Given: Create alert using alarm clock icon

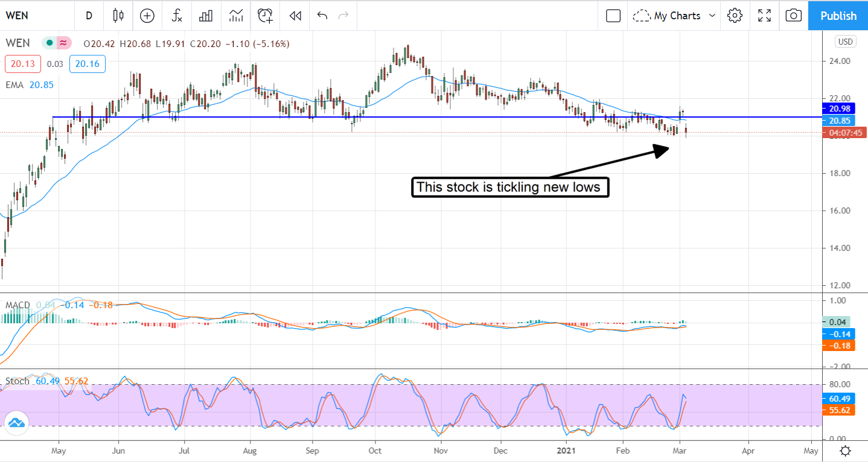Looking at the screenshot, I should pos(265,16).
